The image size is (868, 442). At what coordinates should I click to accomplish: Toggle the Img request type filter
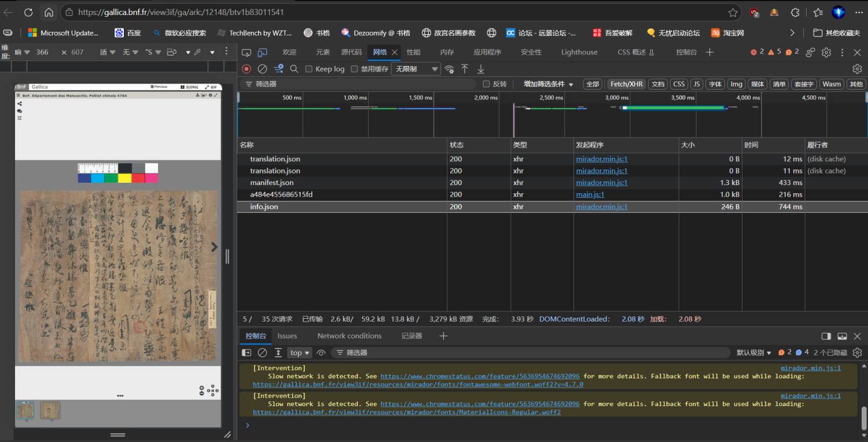coord(736,84)
